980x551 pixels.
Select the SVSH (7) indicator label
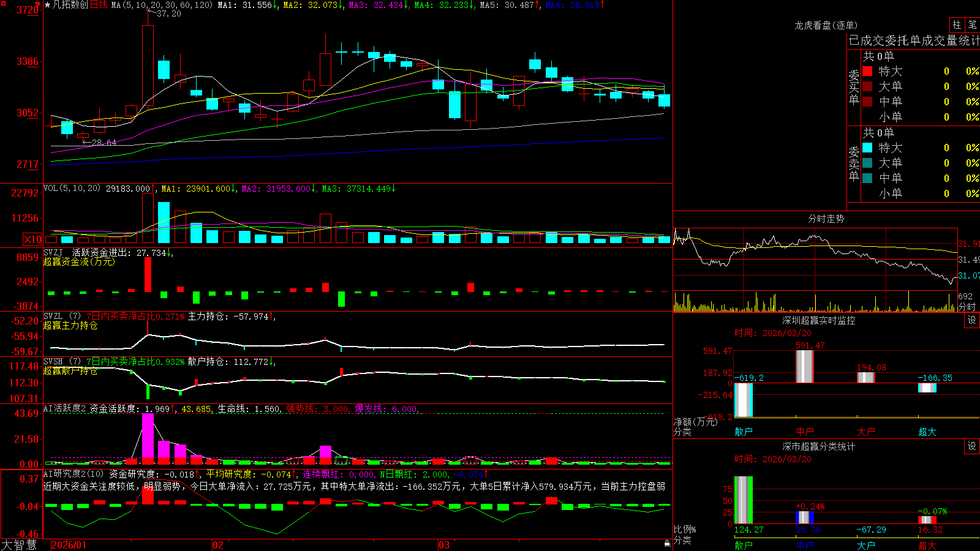(62, 362)
